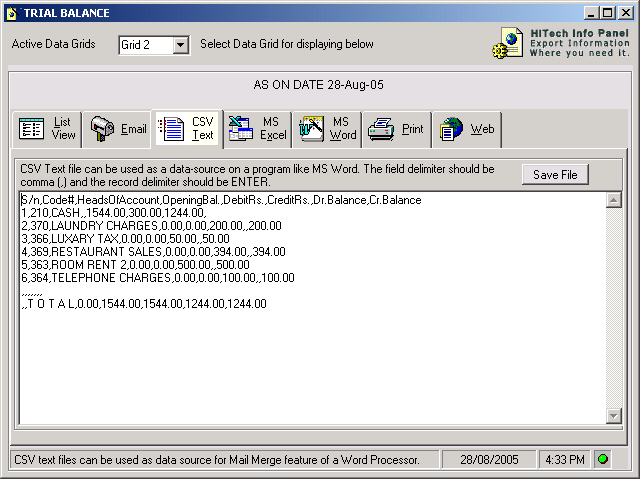This screenshot has height=479, width=640.
Task: Click the scroll down arrow of CSV text
Action: tap(613, 416)
